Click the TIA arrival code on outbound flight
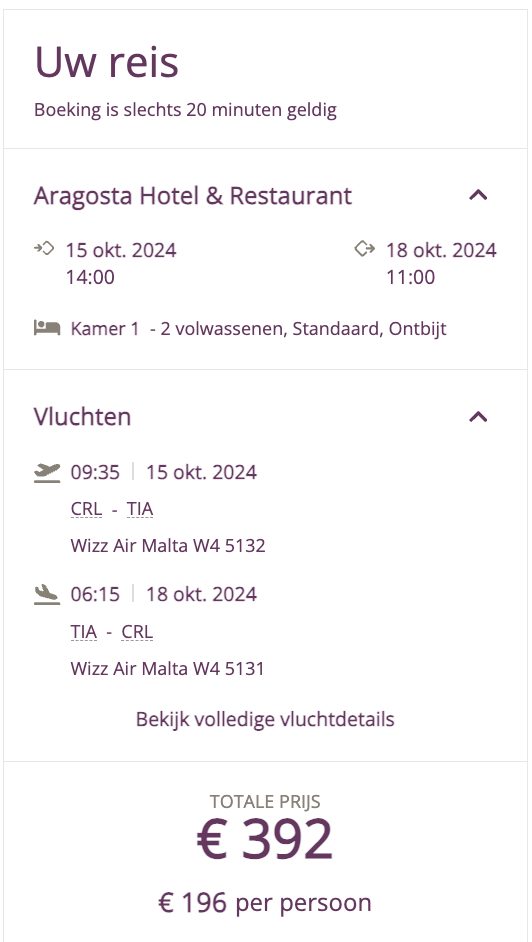532x942 pixels. tap(140, 509)
